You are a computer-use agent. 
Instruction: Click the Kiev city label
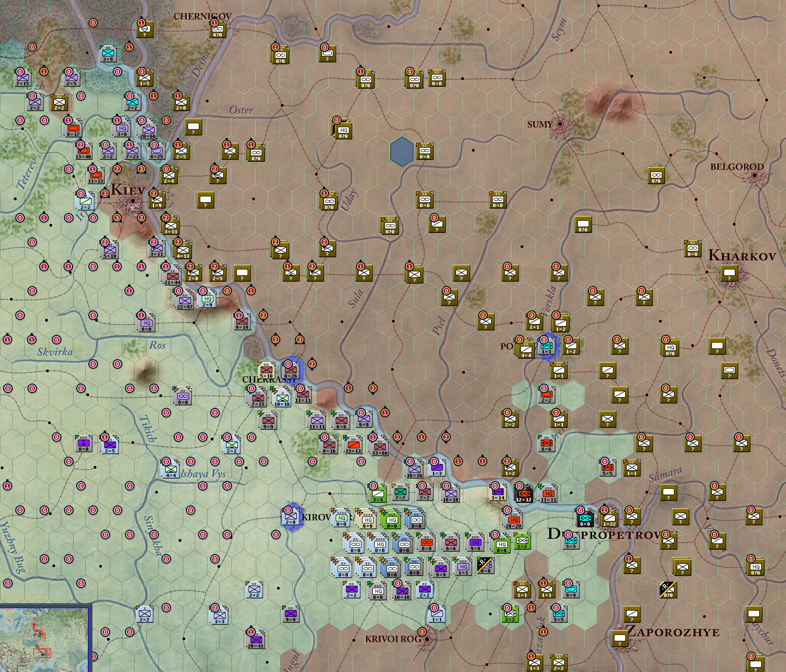[128, 190]
